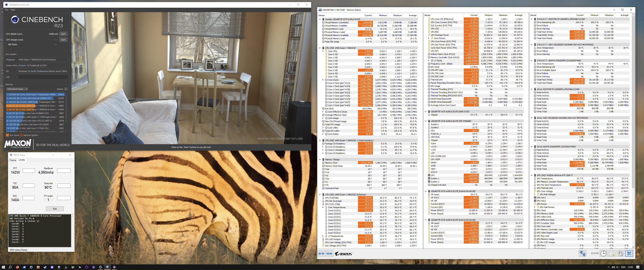644x270 pixels.
Task: Click Your Score orange legend swatch
Action: (x=7, y=135)
